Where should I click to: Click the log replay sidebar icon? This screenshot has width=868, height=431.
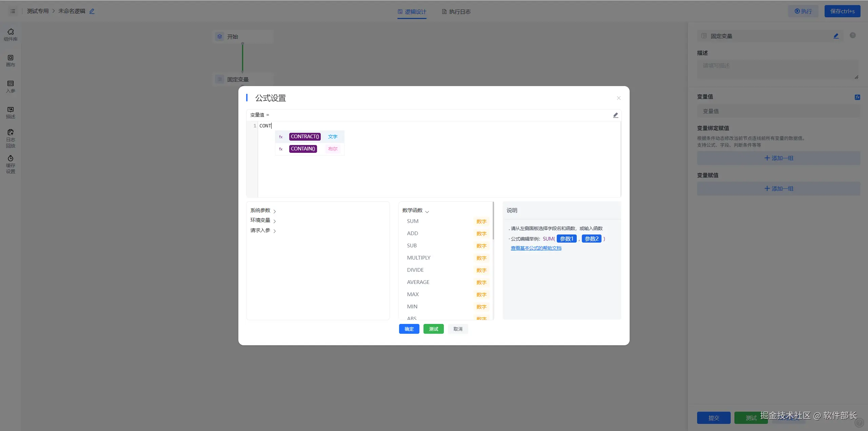[11, 138]
